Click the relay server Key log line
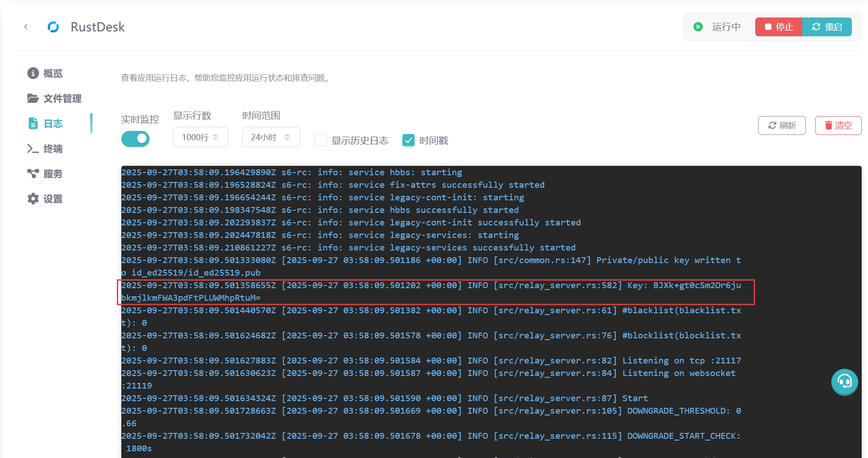 tap(431, 291)
